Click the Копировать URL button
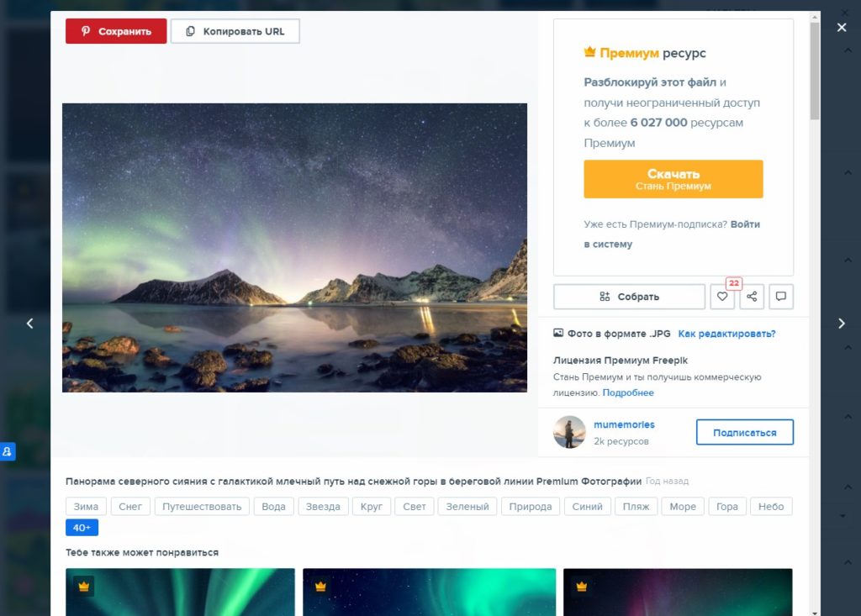This screenshot has width=861, height=616. tap(235, 31)
